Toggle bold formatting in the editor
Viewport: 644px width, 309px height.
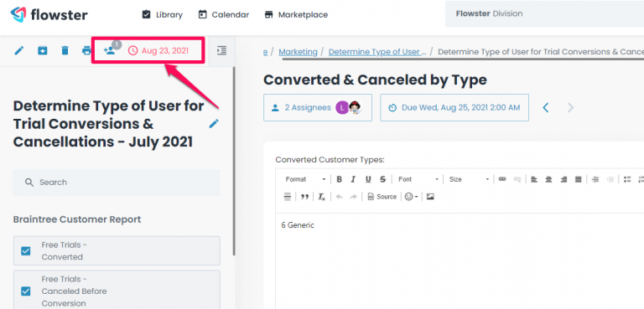(x=340, y=179)
